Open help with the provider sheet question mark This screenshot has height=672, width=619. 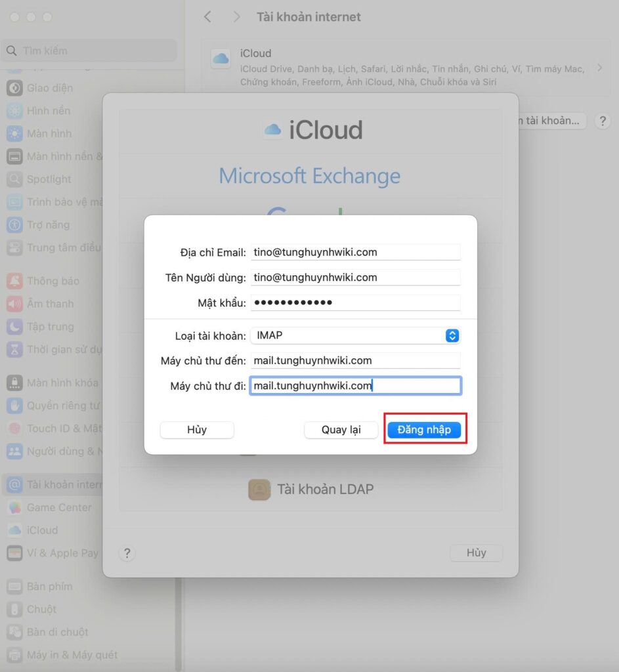[x=127, y=553]
